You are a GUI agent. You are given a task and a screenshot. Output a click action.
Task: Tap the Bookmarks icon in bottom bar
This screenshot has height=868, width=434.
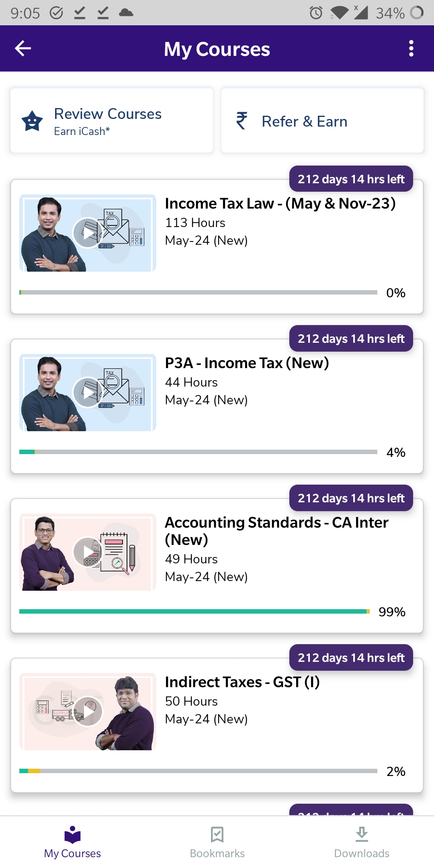(x=217, y=835)
